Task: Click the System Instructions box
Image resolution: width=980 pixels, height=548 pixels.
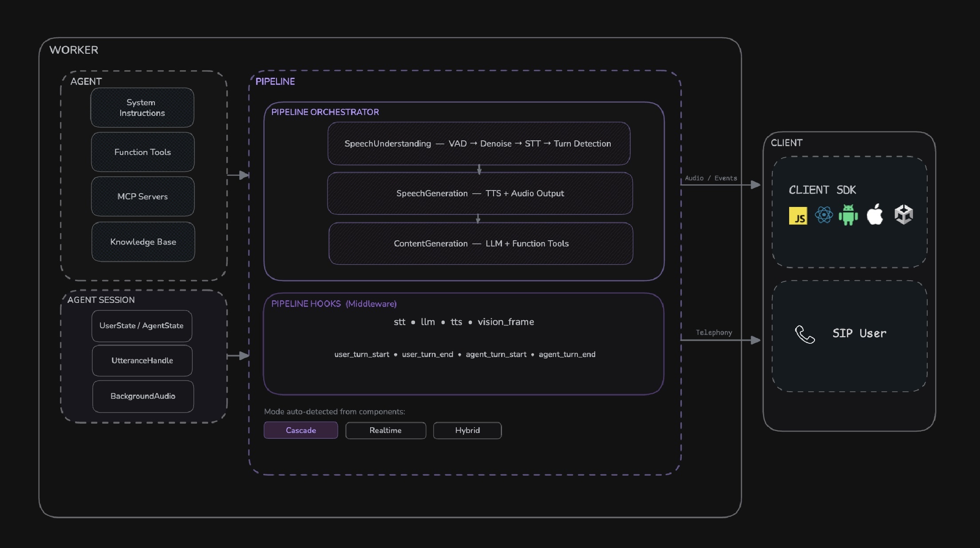Action: tap(142, 108)
